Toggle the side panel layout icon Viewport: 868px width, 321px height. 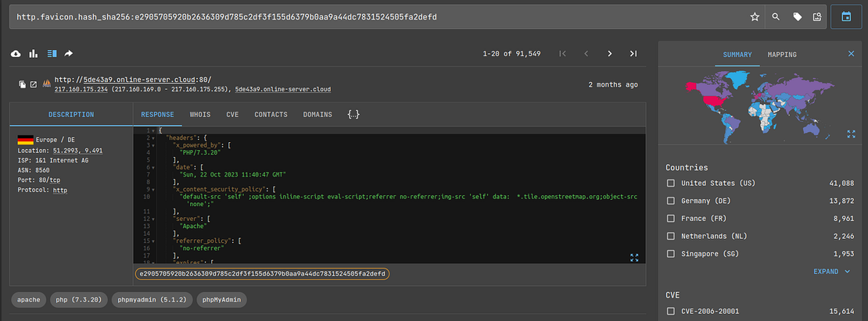(x=52, y=54)
